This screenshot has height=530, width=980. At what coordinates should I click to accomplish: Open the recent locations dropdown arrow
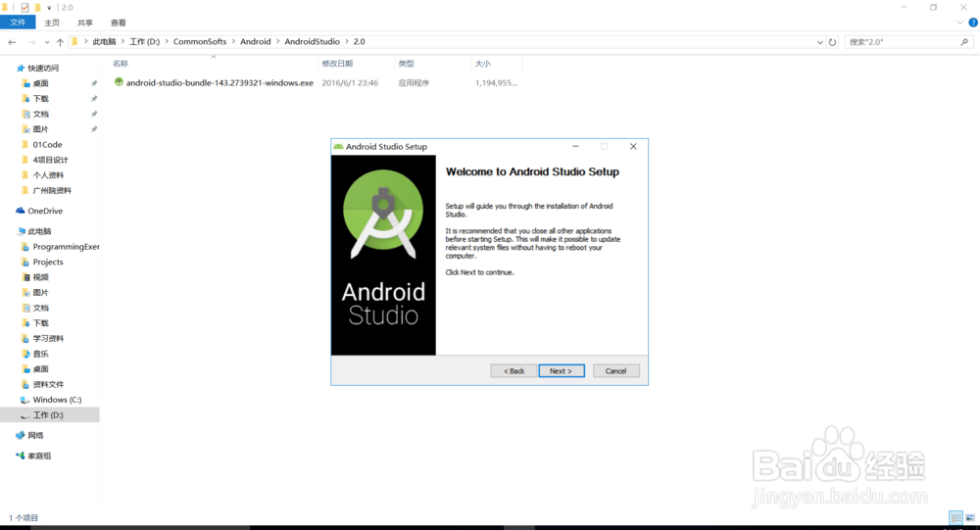tap(47, 42)
